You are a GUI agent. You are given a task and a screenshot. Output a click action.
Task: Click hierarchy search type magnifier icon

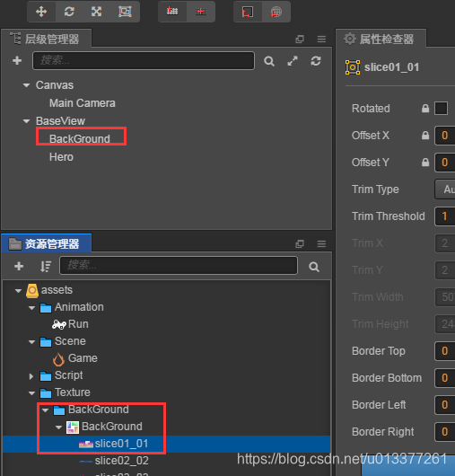tap(269, 61)
